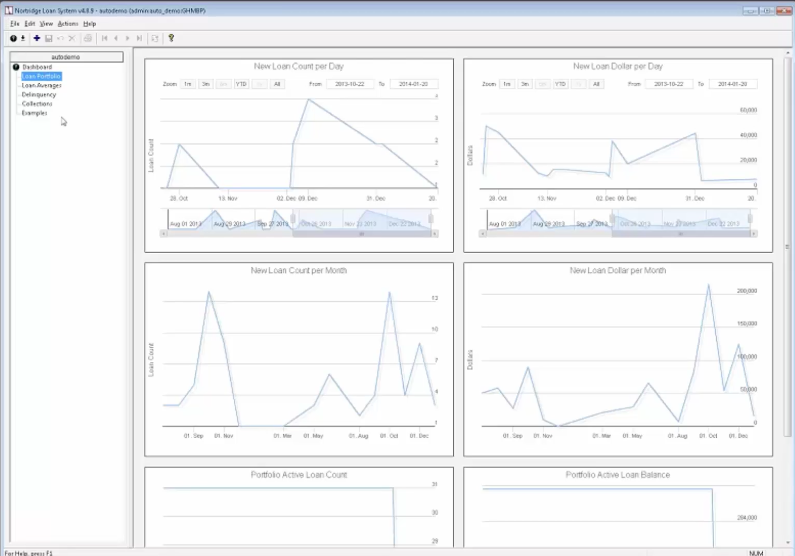This screenshot has height=556, width=795.
Task: Click the autodemo header button in sidebar
Action: 66,57
